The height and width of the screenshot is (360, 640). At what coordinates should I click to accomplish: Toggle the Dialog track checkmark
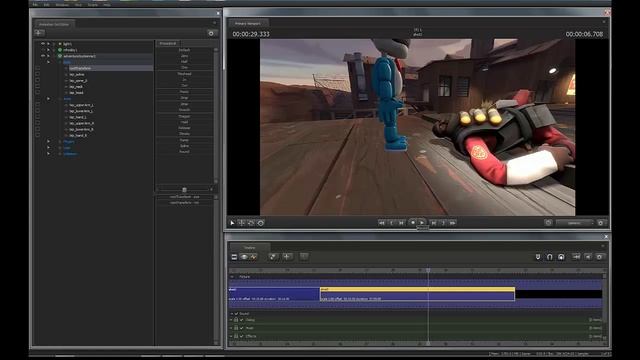[242, 320]
